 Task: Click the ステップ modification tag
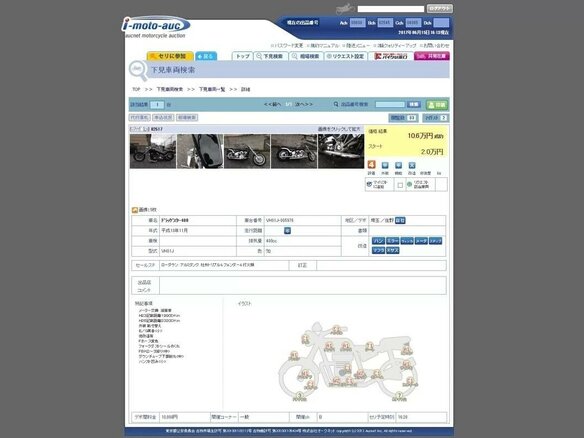[x=435, y=241]
